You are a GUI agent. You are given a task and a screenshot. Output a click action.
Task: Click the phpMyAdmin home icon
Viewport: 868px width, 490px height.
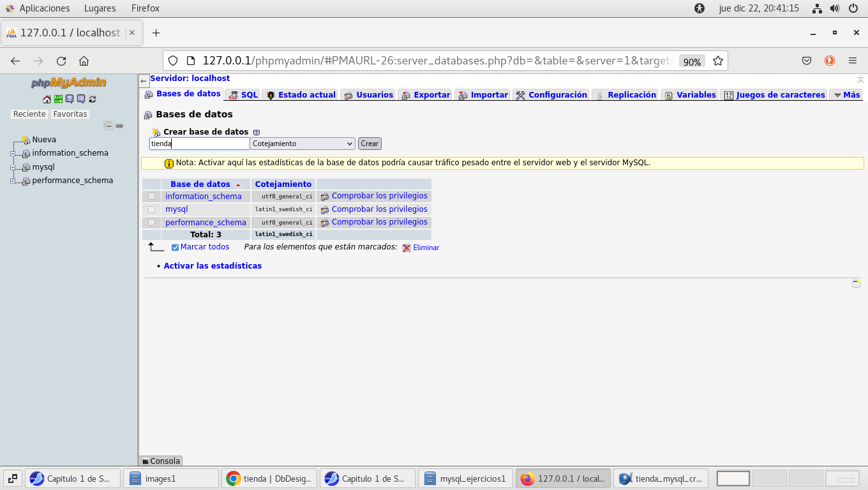pyautogui.click(x=47, y=99)
